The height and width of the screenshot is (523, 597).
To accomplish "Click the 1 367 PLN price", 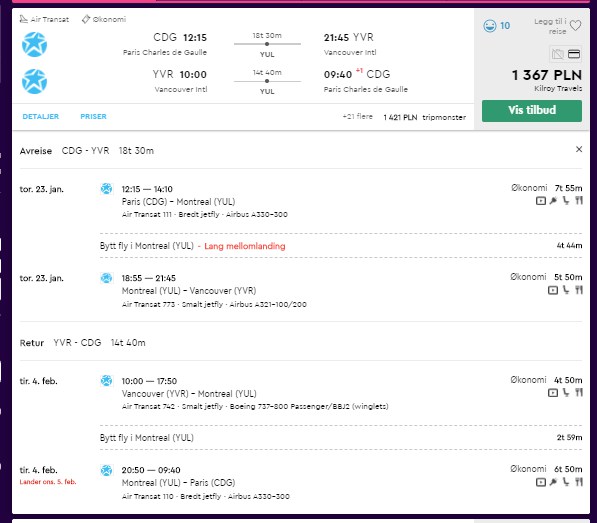I will 547,75.
